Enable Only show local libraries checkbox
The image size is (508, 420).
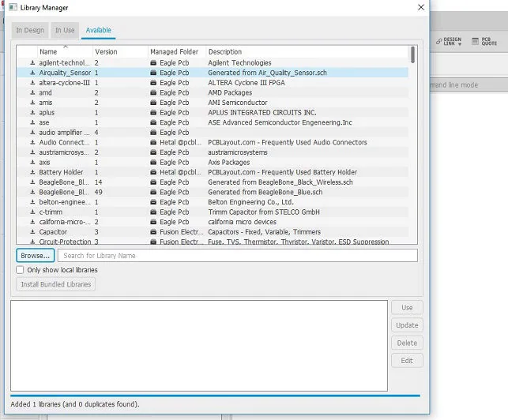pos(20,270)
